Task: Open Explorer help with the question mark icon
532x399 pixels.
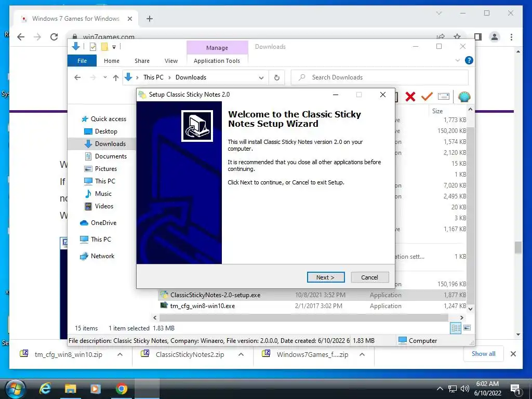Action: (x=469, y=60)
